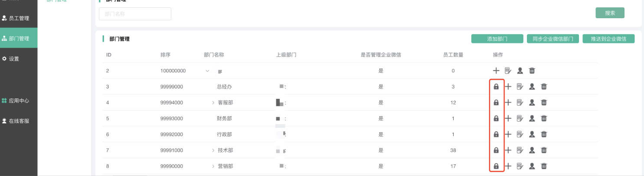
Task: Click the lock icon for 营销部 row
Action: 496,166
